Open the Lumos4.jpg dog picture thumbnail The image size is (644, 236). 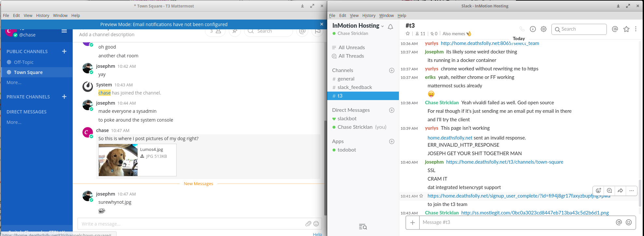(118, 160)
